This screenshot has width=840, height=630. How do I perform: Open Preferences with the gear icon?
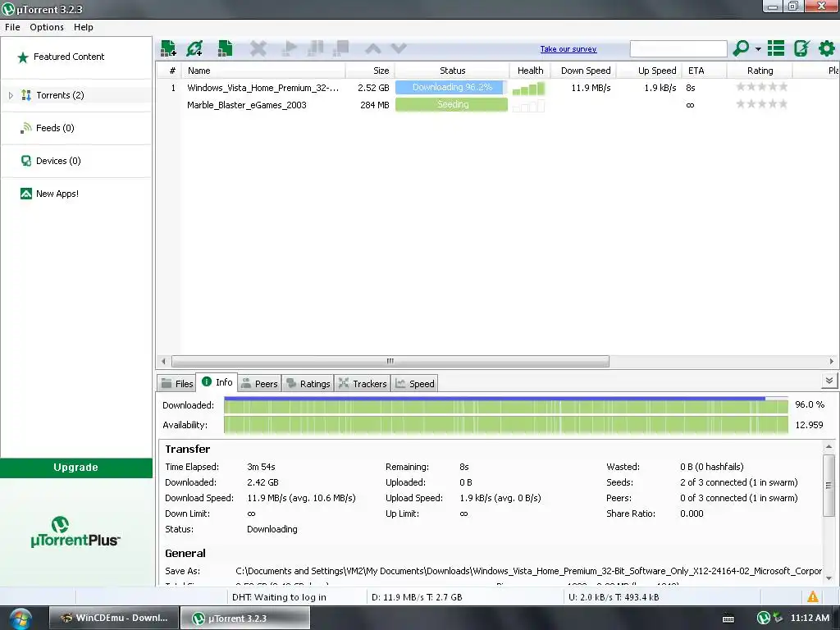(x=827, y=48)
